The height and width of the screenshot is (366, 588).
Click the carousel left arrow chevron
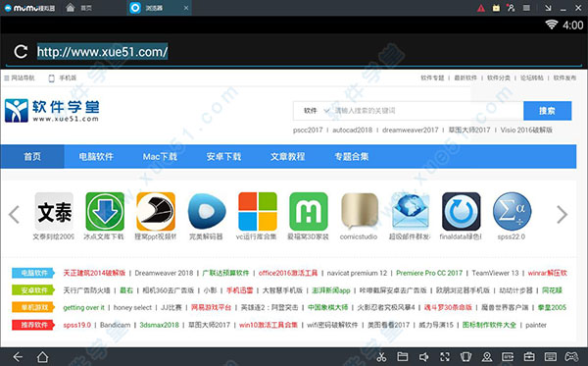pyautogui.click(x=15, y=214)
